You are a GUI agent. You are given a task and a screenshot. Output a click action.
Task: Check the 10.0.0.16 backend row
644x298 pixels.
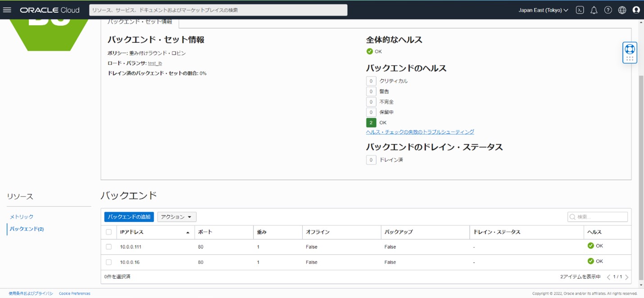pos(108,261)
